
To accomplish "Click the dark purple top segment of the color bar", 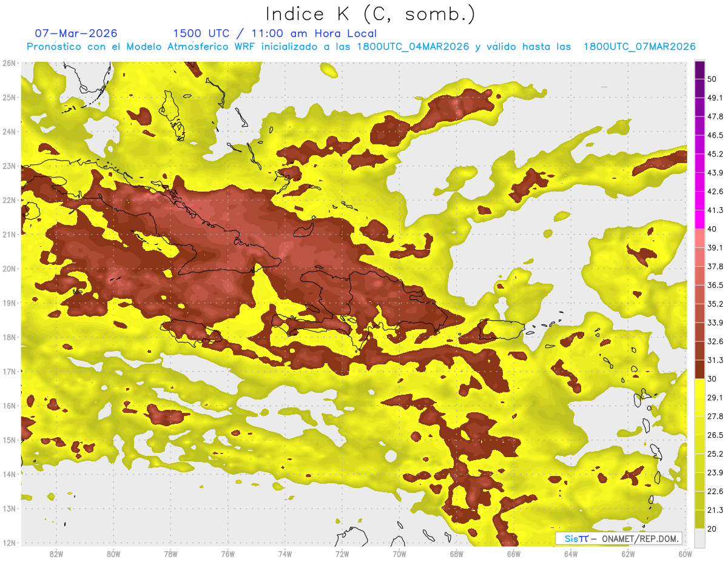I will pyautogui.click(x=699, y=70).
